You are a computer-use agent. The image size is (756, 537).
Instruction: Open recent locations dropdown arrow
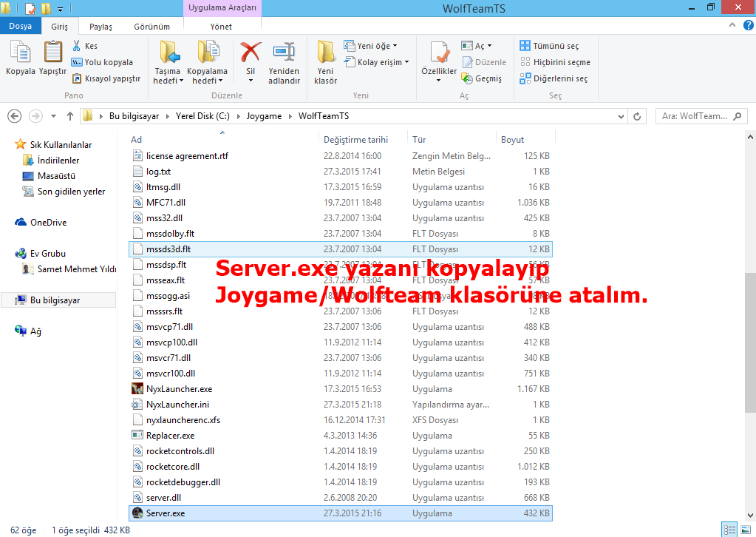click(x=53, y=116)
